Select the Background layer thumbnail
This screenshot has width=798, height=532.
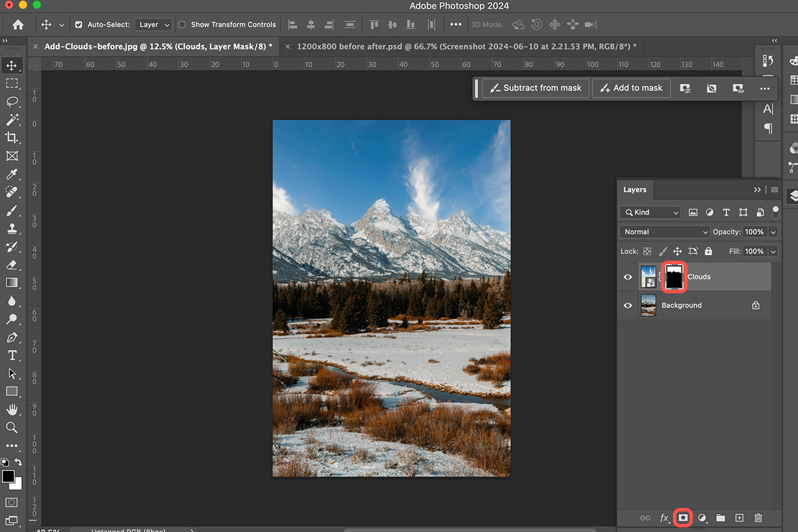[x=648, y=305]
